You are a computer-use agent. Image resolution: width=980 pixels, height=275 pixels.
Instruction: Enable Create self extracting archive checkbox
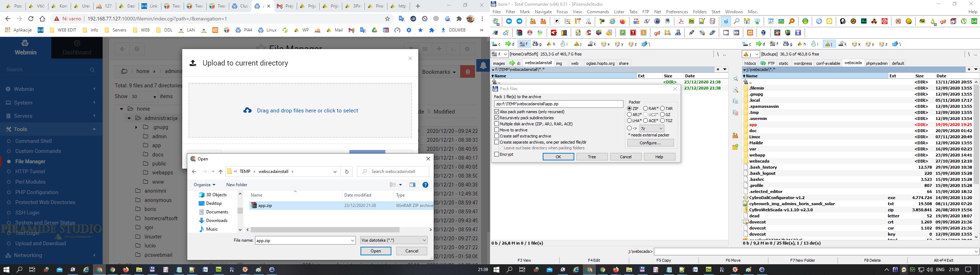[496, 136]
